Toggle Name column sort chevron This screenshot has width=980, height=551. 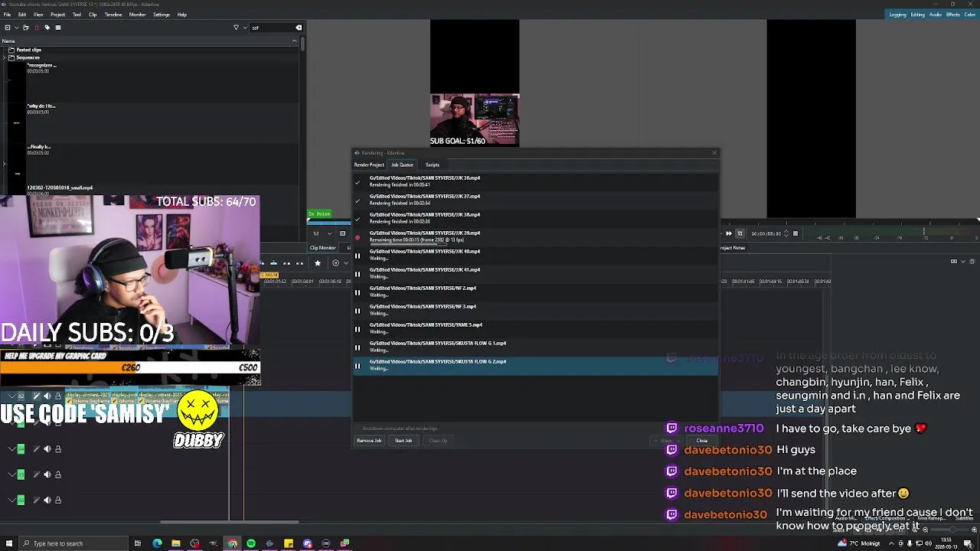click(x=294, y=41)
